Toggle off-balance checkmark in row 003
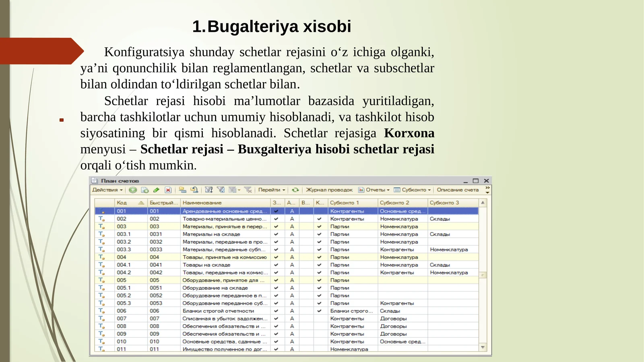The image size is (644, 362). coord(276,226)
